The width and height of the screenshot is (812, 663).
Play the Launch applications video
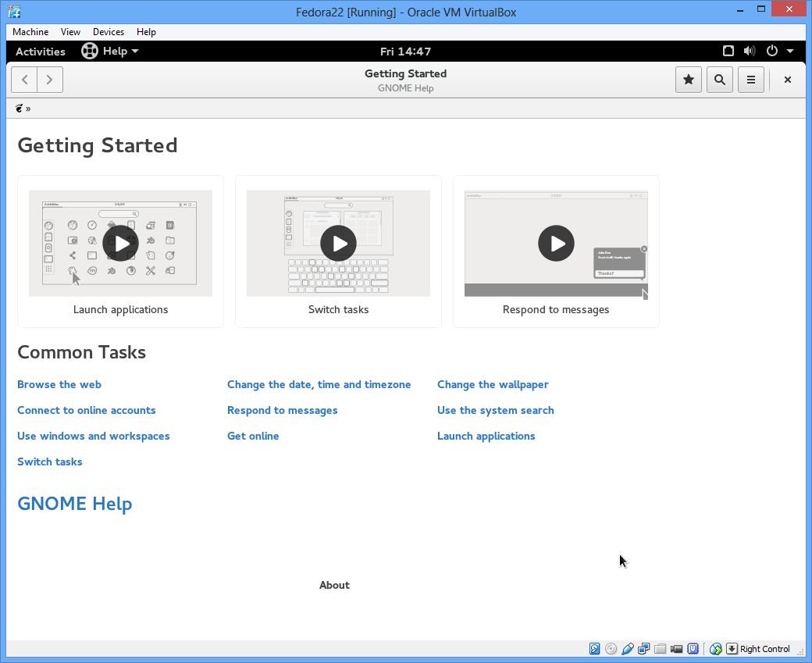click(x=121, y=244)
